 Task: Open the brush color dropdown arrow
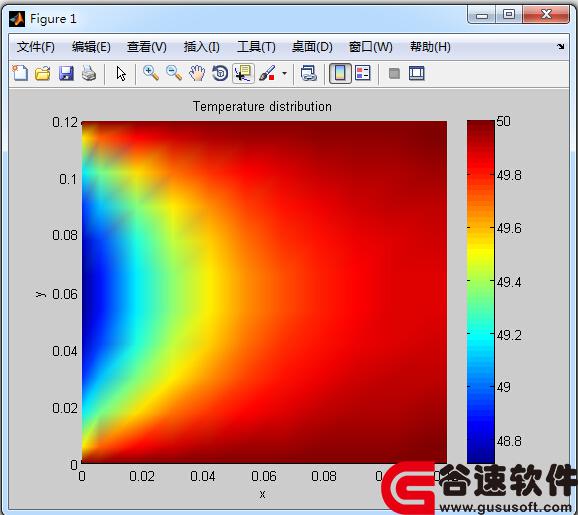click(284, 73)
